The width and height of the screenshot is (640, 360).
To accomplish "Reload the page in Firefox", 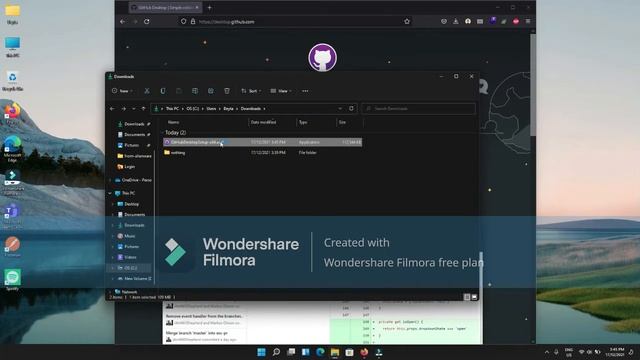I will [147, 22].
